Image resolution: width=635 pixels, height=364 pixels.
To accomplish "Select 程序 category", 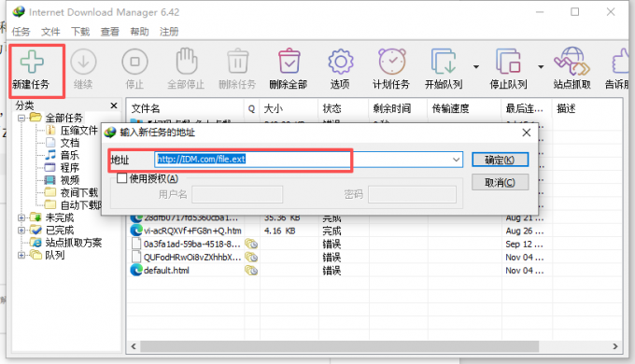I will [70, 168].
